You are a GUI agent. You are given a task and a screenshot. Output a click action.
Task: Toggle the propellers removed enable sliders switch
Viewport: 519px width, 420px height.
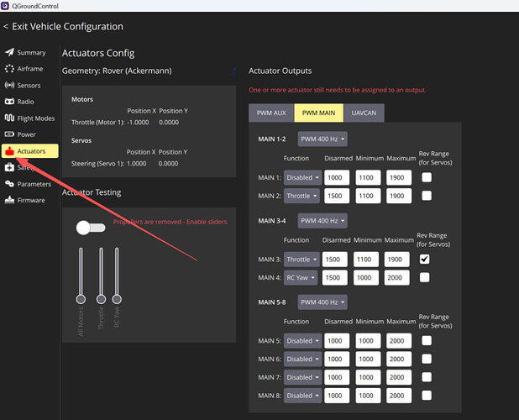point(91,228)
